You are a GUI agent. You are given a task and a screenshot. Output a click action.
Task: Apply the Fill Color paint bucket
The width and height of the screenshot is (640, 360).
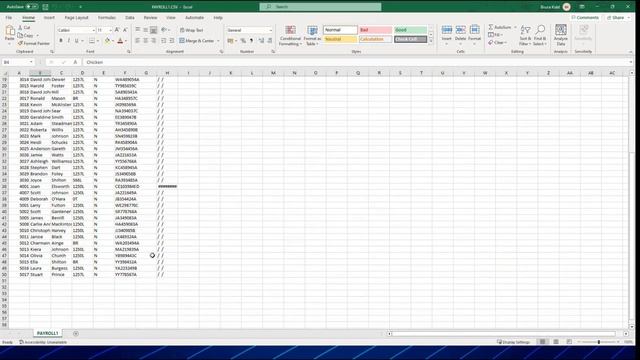click(x=107, y=41)
